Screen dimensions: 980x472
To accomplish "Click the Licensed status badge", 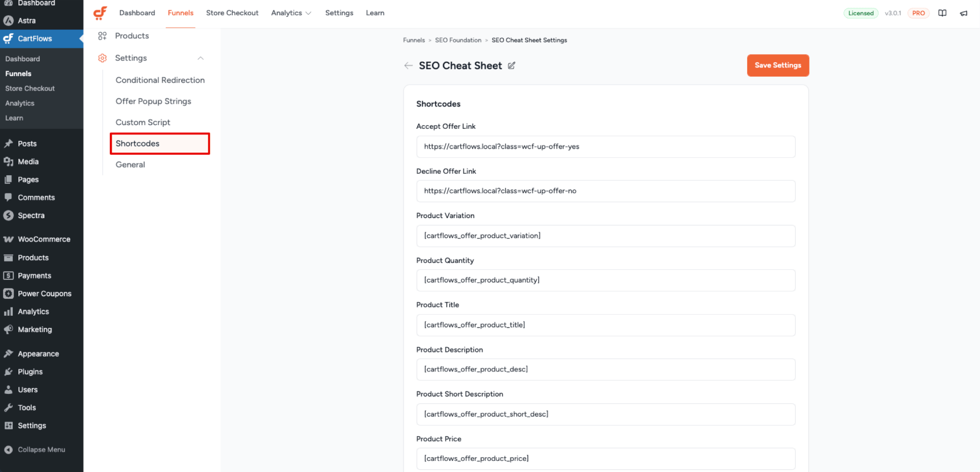I will (x=861, y=13).
